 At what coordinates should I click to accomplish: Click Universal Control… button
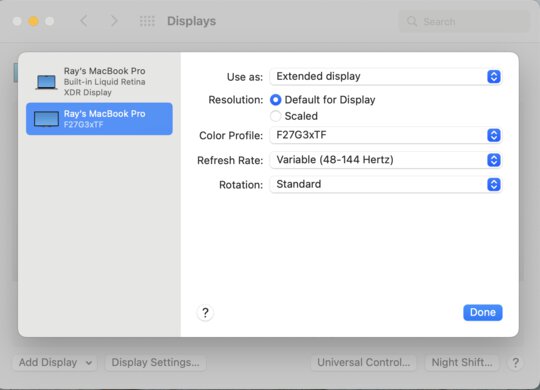364,362
